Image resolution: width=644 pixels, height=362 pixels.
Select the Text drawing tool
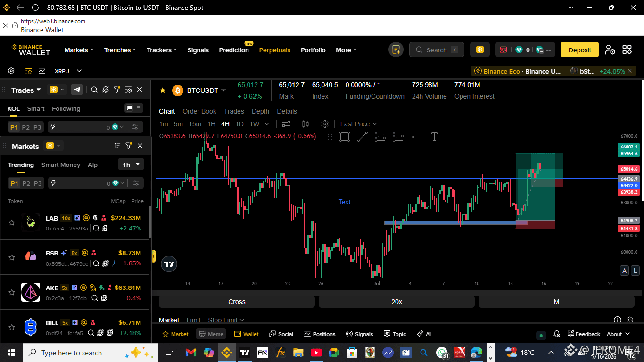pos(434,137)
